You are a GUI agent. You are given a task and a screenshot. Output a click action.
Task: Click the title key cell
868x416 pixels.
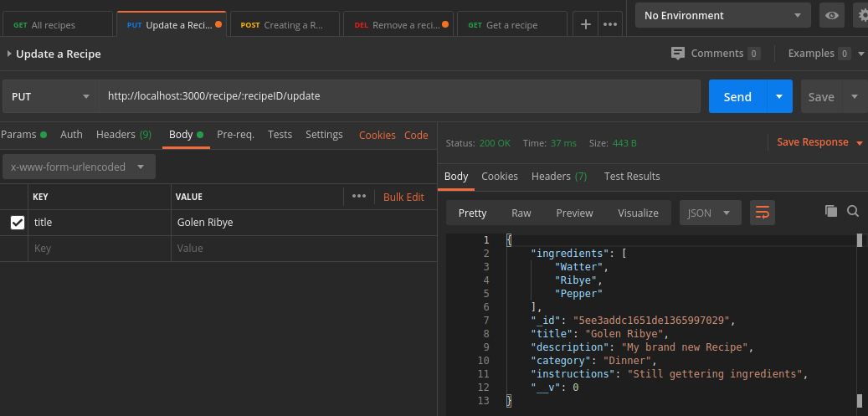click(100, 223)
